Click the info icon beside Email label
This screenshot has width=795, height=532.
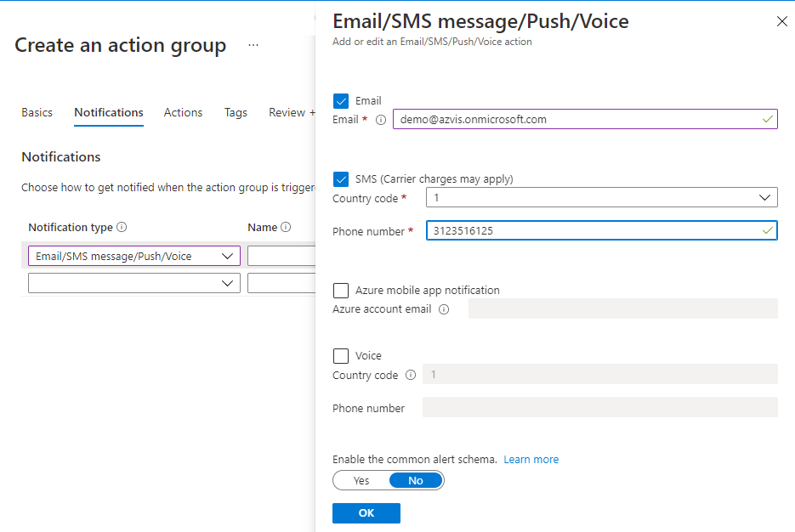(x=381, y=120)
